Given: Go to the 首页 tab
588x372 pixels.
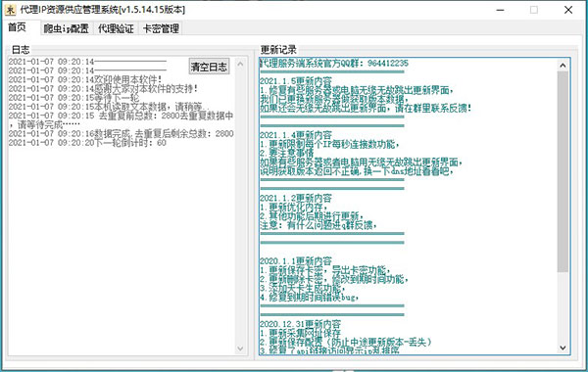Looking at the screenshot, I should pos(18,27).
